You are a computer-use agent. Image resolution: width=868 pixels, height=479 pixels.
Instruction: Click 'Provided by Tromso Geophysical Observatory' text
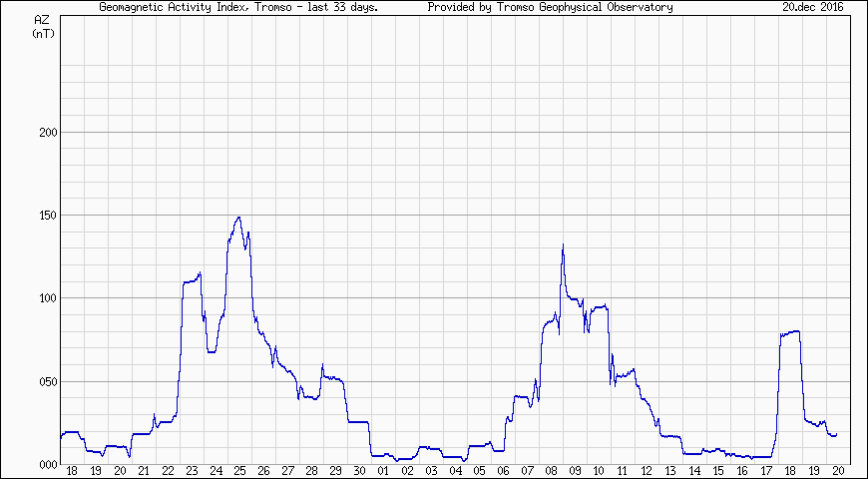[550, 7]
